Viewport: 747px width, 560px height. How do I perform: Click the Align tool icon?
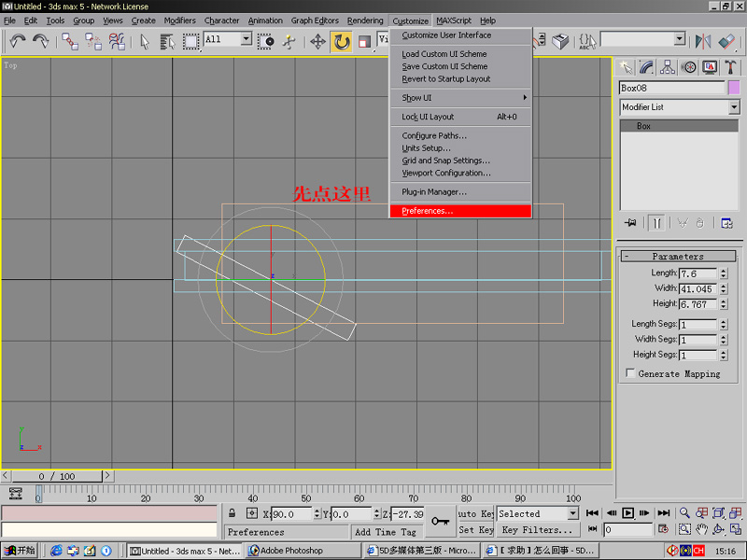click(x=726, y=41)
